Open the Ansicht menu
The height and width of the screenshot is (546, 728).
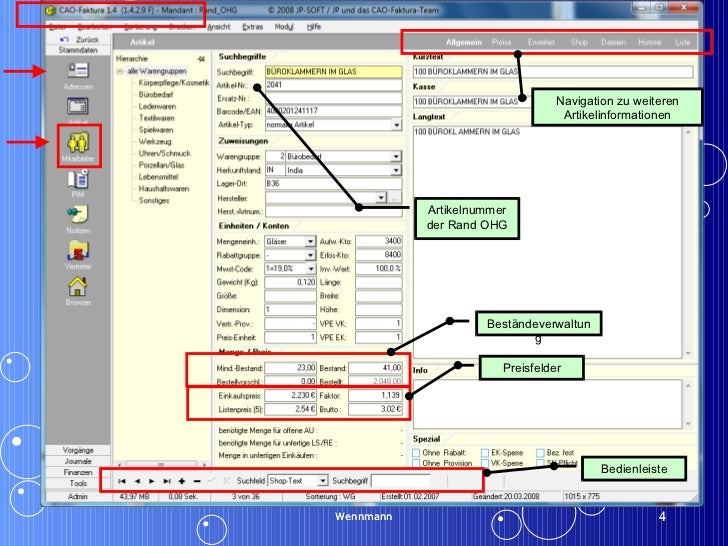pos(219,27)
